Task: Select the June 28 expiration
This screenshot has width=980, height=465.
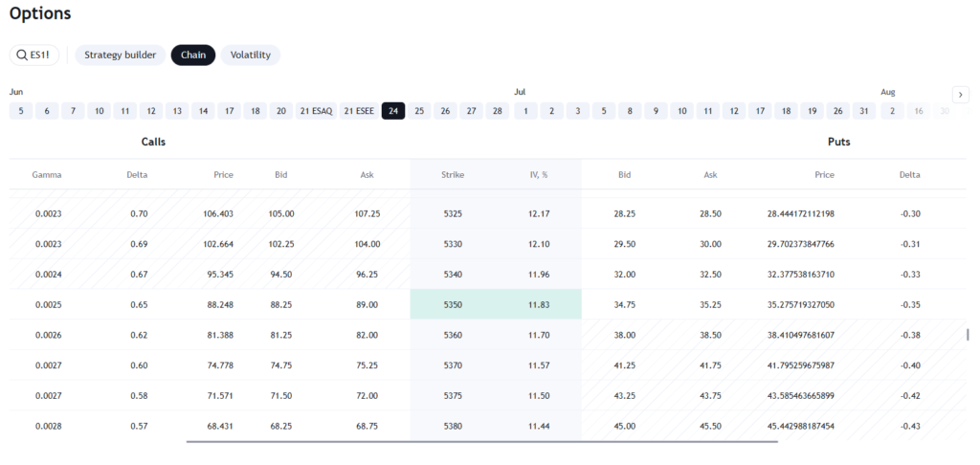Action: click(x=498, y=111)
